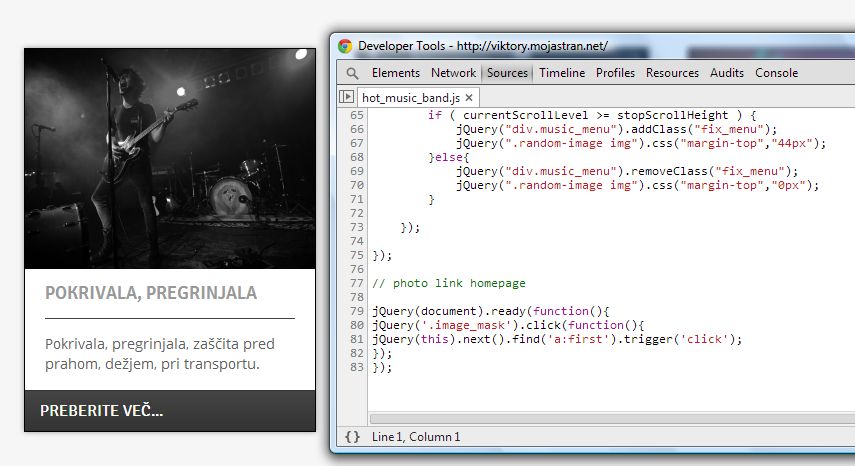The image size is (855, 466).
Task: Click the removeClass("fix_menu") code line
Action: [627, 171]
